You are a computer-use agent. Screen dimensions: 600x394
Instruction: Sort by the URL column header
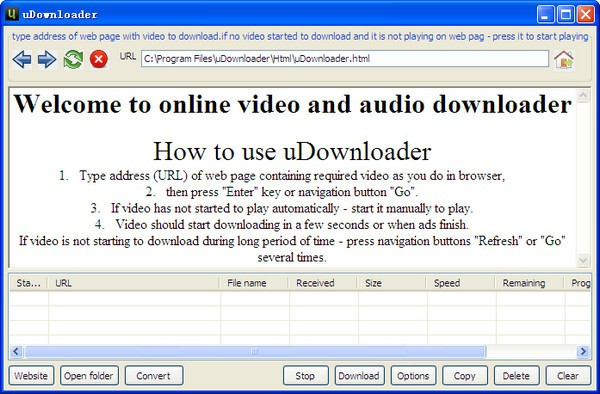(134, 283)
